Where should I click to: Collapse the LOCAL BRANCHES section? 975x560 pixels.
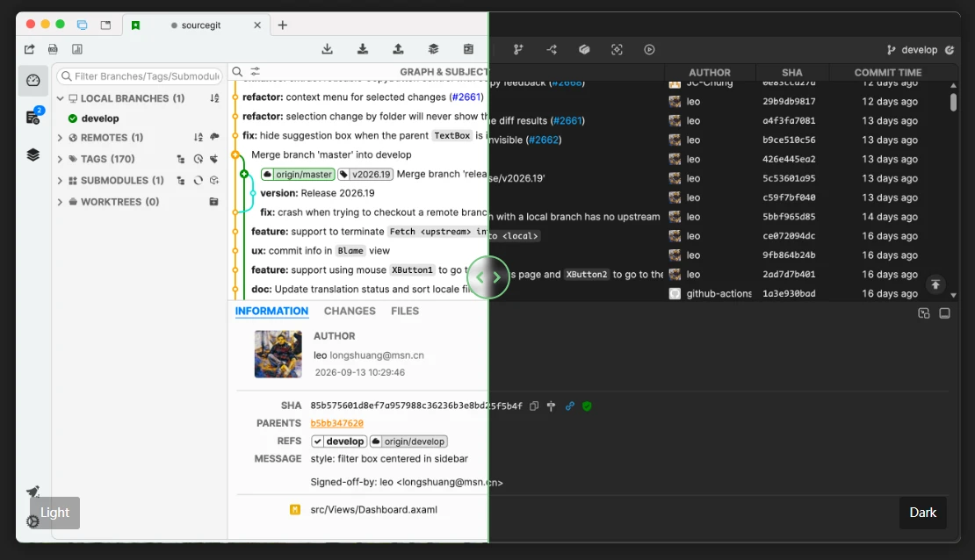(60, 98)
